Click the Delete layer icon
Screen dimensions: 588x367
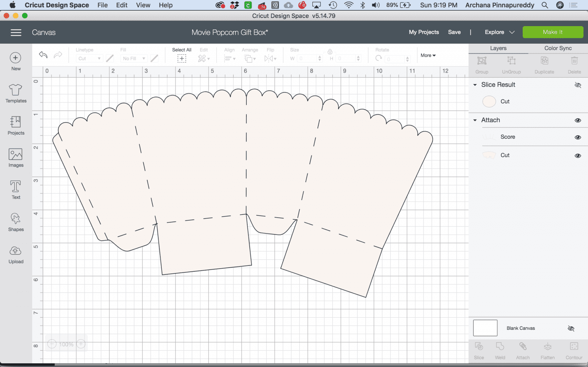(574, 61)
